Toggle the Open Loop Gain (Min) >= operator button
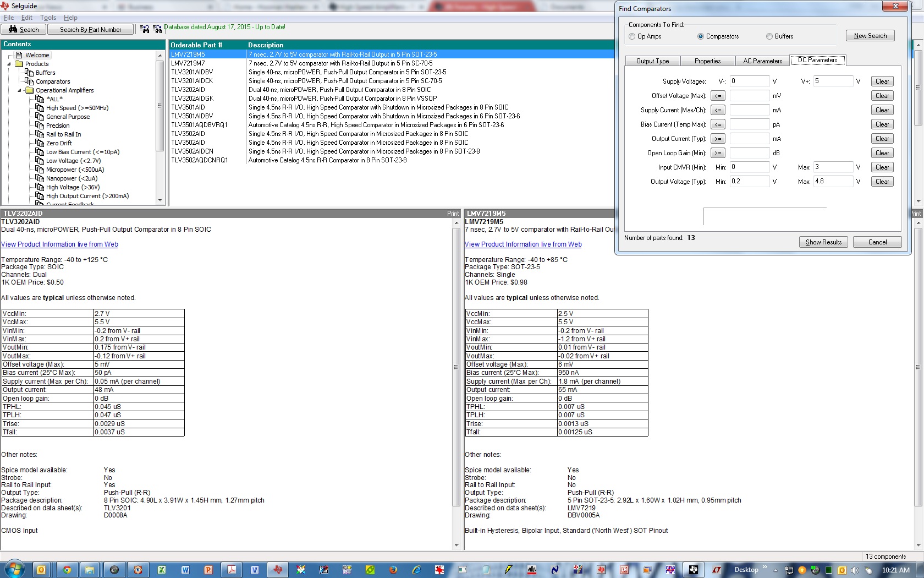Viewport: 924px width, 578px height. click(x=718, y=153)
